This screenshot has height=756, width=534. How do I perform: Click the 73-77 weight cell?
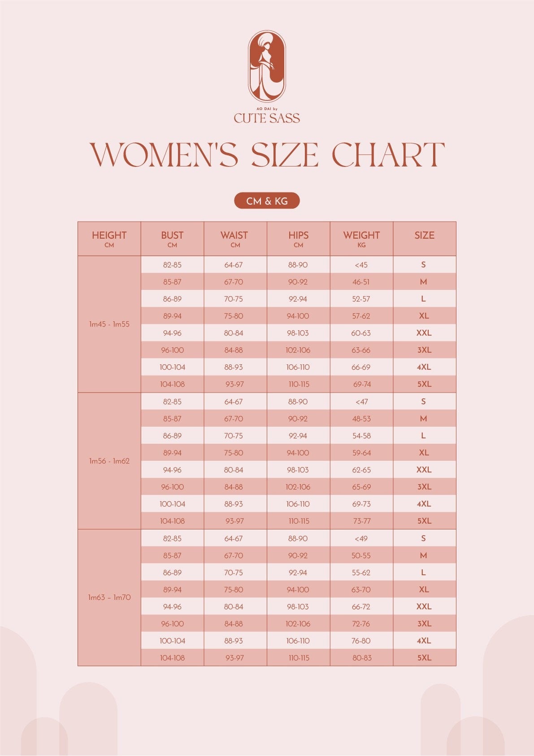tap(361, 521)
